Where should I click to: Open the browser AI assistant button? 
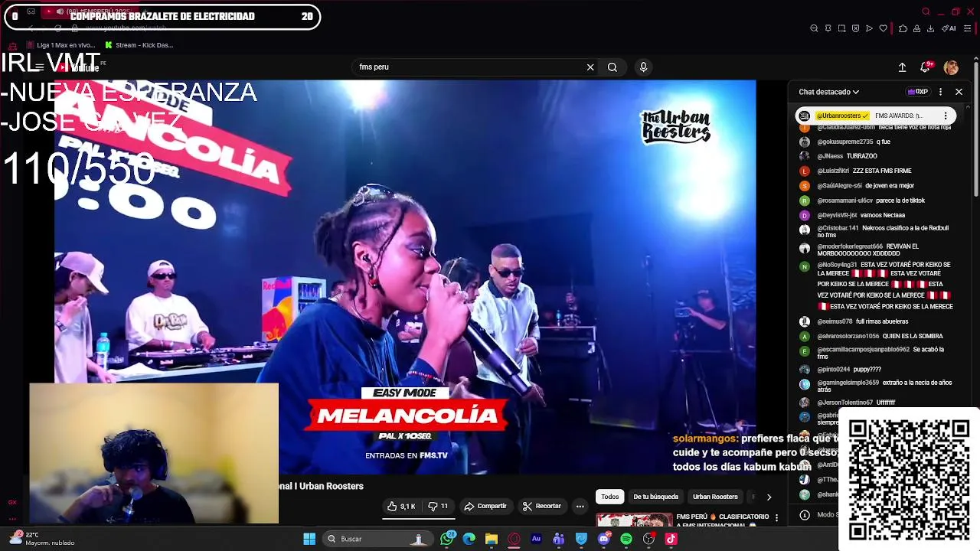949,28
